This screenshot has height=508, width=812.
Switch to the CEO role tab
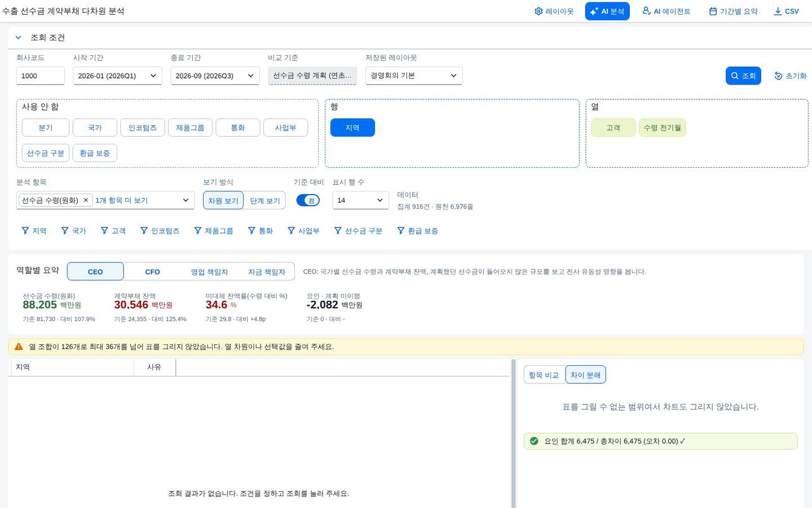95,271
